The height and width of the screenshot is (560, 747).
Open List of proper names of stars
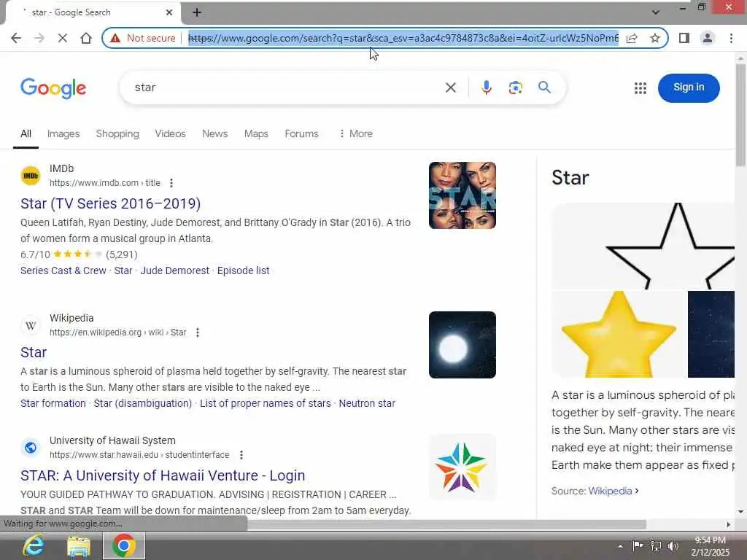(x=266, y=403)
